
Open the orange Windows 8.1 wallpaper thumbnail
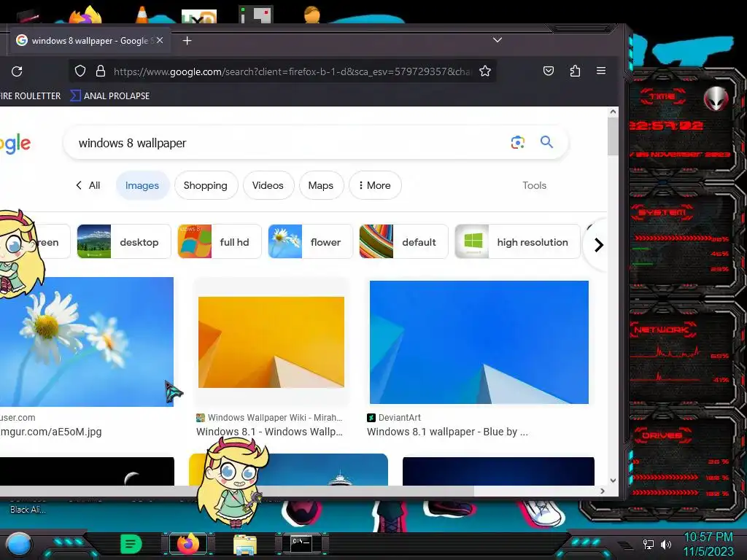[x=271, y=342]
